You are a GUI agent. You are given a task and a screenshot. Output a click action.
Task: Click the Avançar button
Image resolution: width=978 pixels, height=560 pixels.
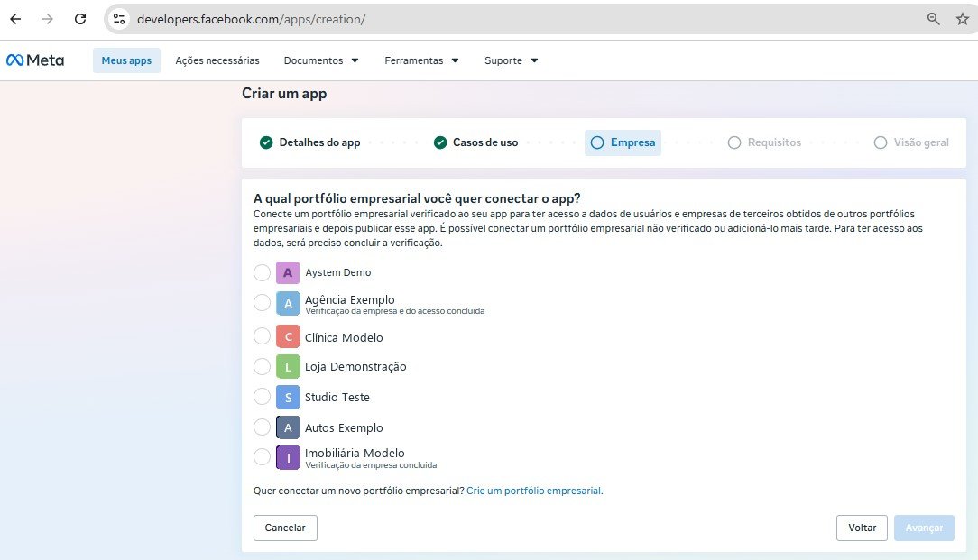(924, 528)
